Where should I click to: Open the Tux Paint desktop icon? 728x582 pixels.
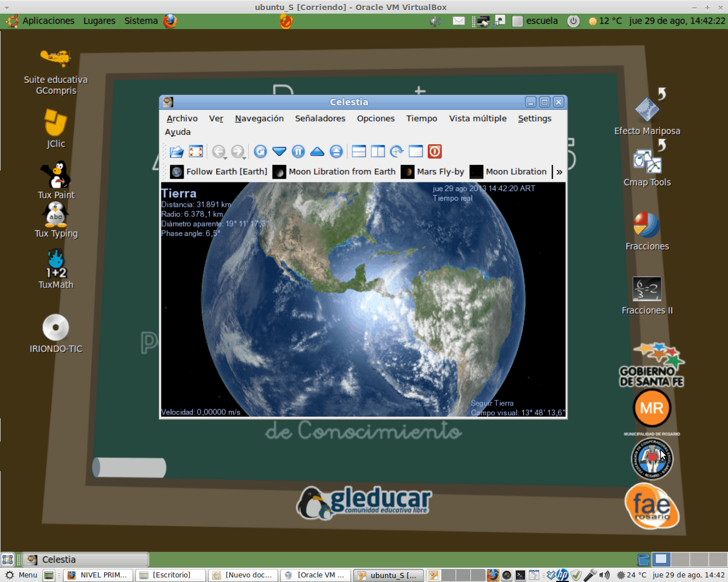pos(56,176)
